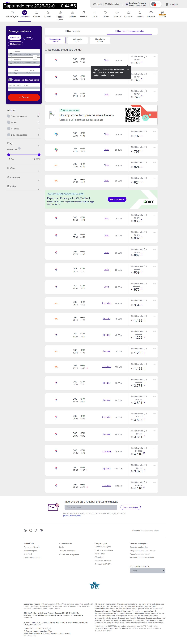
Task: Open the Hospedagens category icon
Action: pyautogui.click(x=12, y=13)
